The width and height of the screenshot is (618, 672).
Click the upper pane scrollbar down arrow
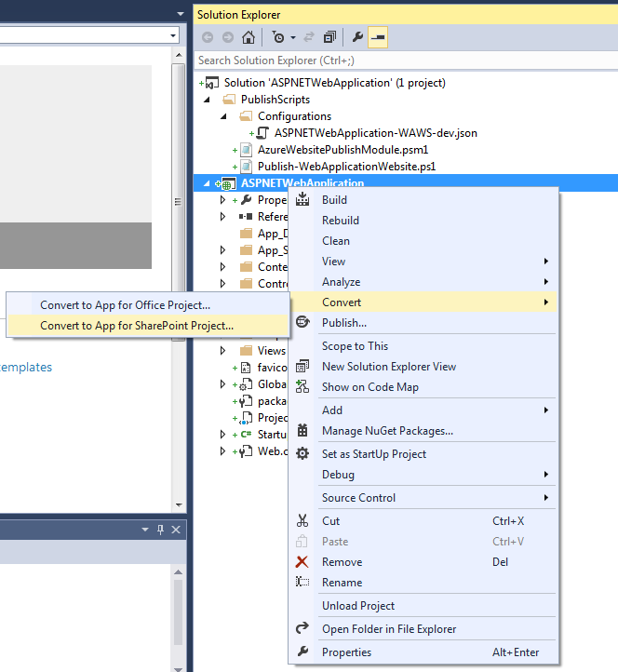click(x=179, y=504)
